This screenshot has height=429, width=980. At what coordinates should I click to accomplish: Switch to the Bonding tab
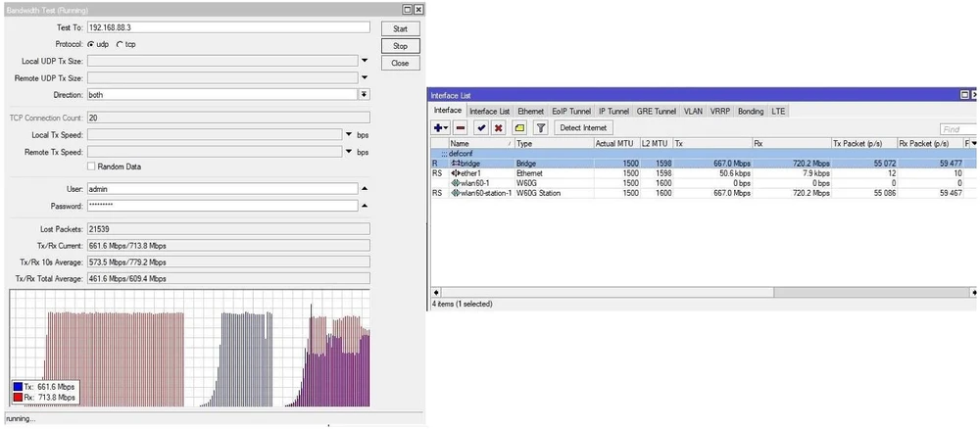click(751, 111)
